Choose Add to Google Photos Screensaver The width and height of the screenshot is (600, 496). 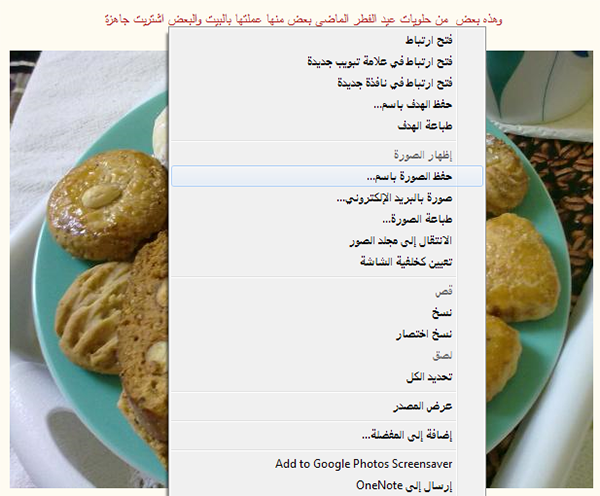tap(327, 464)
